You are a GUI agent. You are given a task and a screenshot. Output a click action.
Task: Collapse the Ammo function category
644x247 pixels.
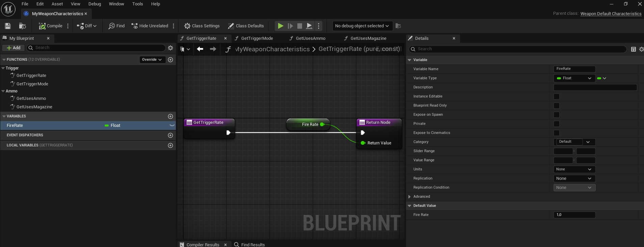pos(3,91)
